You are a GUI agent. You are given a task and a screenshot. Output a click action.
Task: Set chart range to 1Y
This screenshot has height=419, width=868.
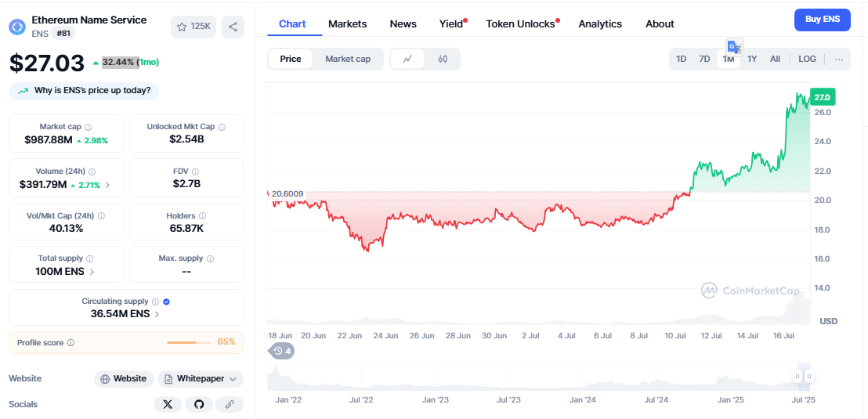pos(752,60)
